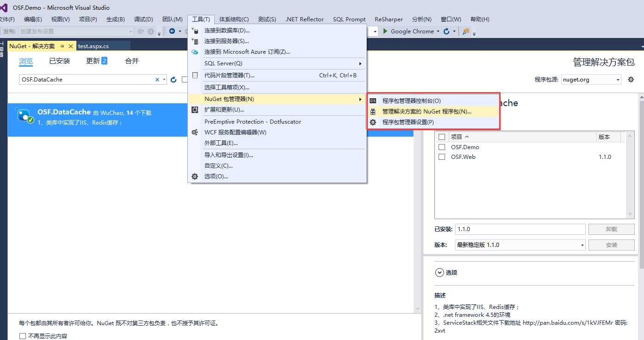The image size is (644, 340).
Task: Click the 卸载 uninstall button
Action: pyautogui.click(x=611, y=229)
